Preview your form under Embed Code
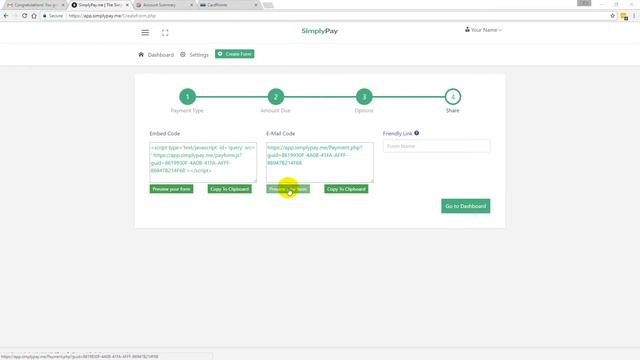The height and width of the screenshot is (360, 640). 171,189
